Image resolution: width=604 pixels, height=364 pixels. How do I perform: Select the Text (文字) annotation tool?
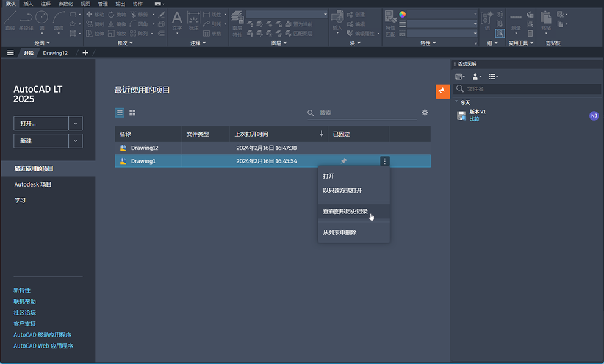pyautogui.click(x=177, y=21)
